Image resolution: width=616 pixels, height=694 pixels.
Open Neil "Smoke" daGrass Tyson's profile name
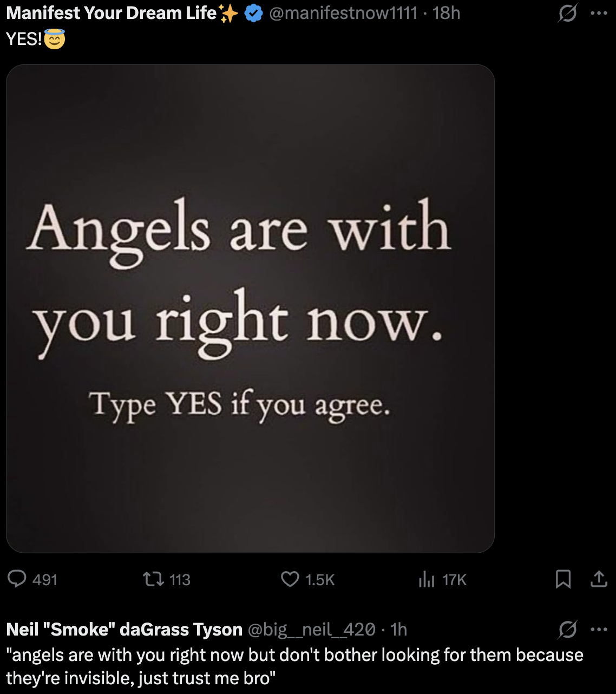coord(124,630)
